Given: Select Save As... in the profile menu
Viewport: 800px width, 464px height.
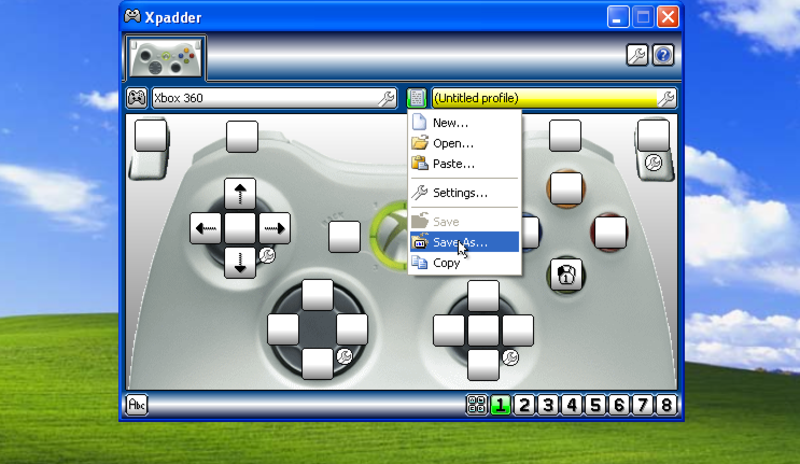Looking at the screenshot, I should 464,242.
